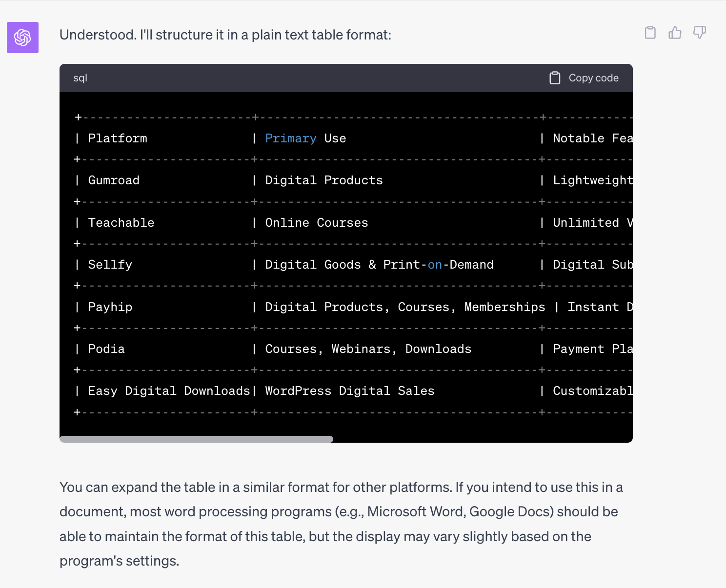Click the clipboard icon beside Copy code
Viewport: 726px width, 588px height.
pos(555,78)
